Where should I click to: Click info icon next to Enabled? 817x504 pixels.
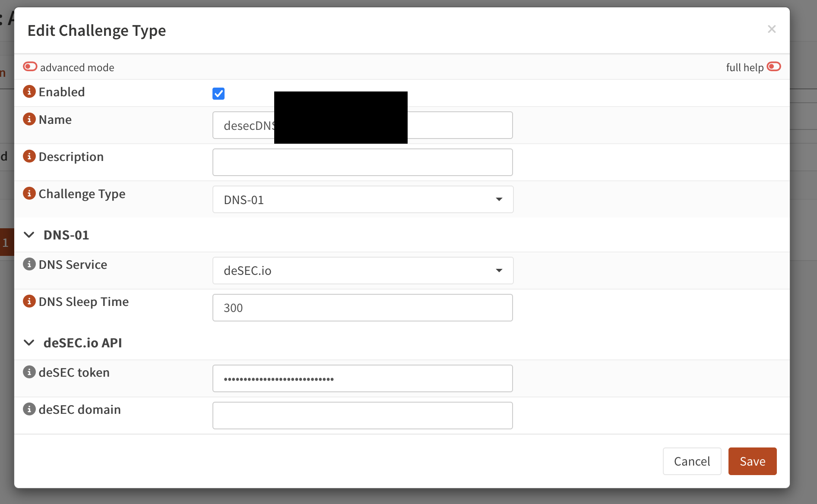pyautogui.click(x=29, y=91)
